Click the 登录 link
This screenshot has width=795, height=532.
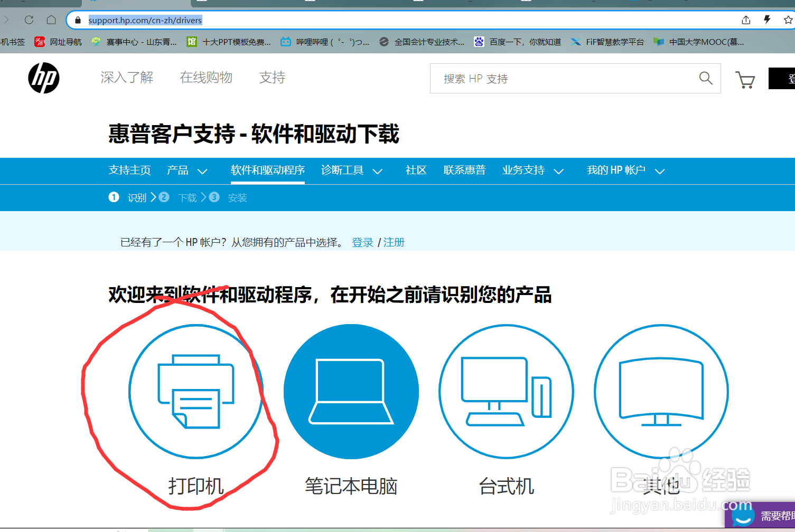tap(362, 242)
